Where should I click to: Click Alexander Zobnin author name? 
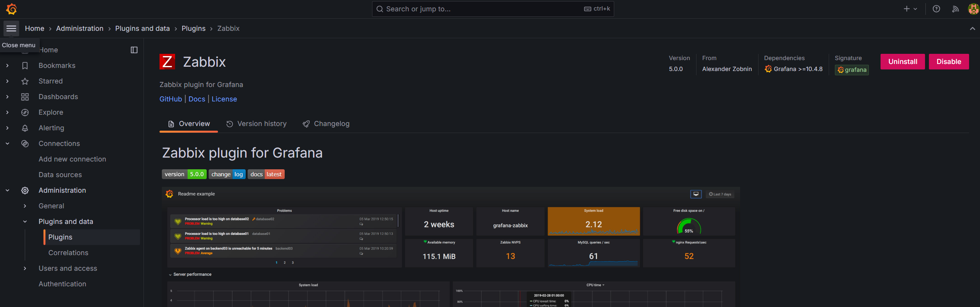tap(727, 69)
